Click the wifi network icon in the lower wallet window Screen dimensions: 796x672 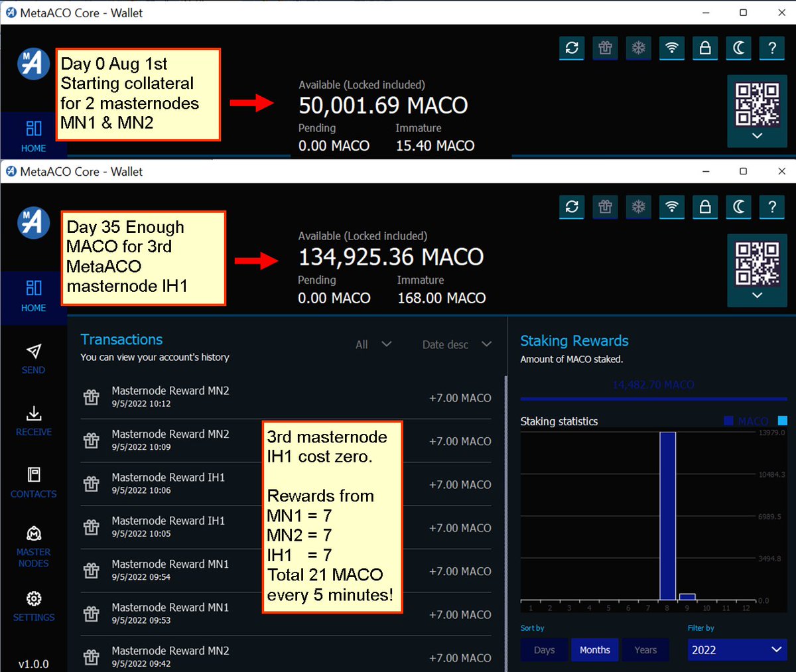click(x=672, y=207)
